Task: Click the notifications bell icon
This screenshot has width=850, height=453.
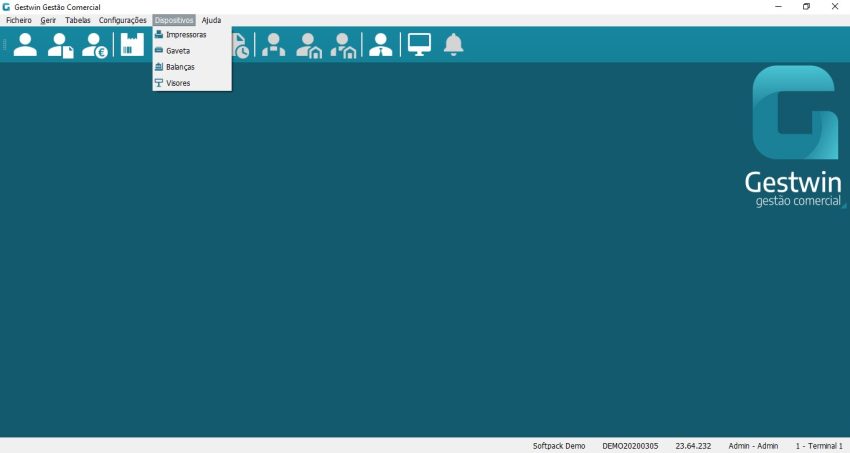Action: 454,45
